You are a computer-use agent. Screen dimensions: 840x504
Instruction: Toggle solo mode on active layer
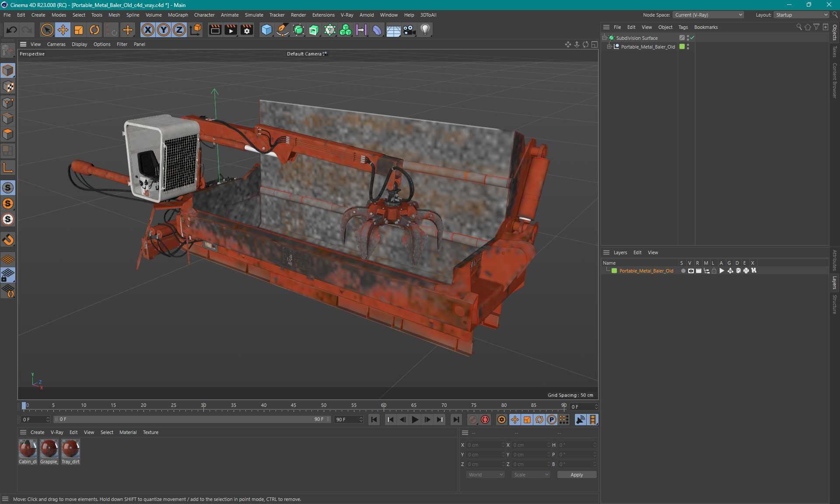(682, 271)
